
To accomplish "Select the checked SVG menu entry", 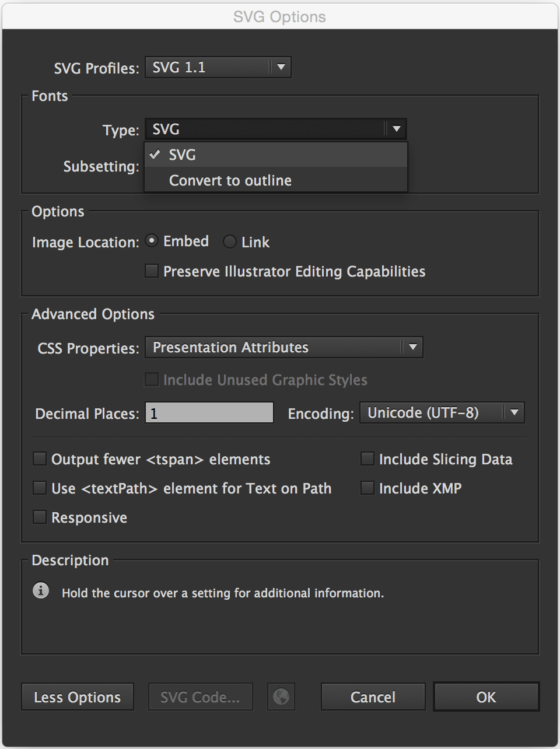I will [182, 155].
